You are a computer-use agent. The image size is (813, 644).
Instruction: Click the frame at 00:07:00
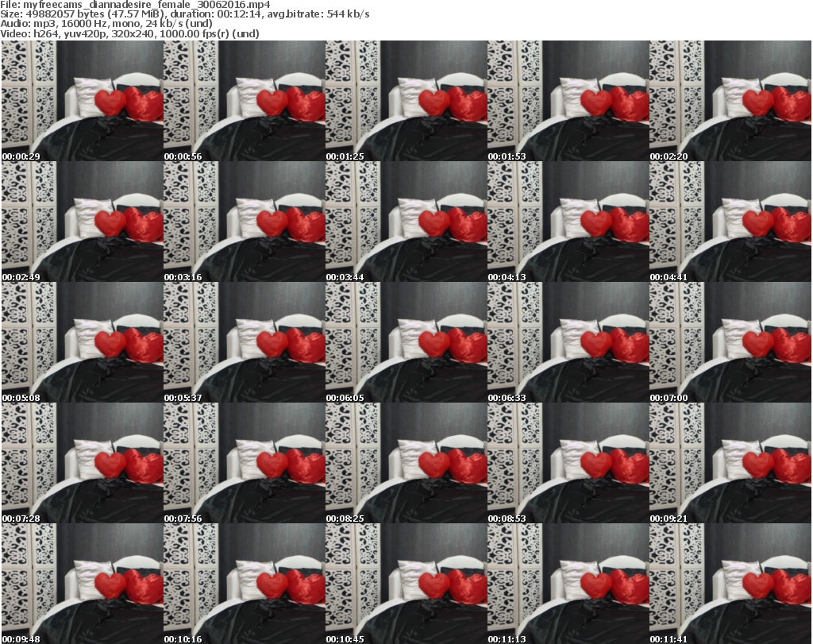(x=730, y=342)
